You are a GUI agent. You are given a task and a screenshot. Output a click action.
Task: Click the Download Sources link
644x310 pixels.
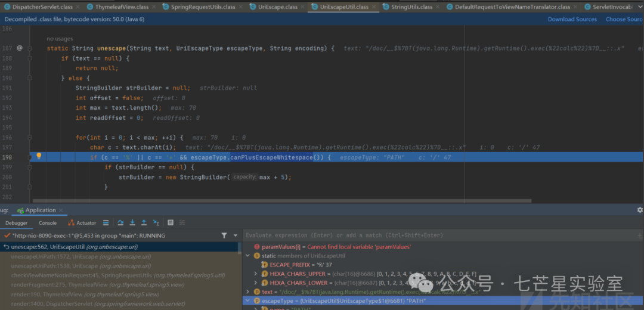pyautogui.click(x=572, y=19)
